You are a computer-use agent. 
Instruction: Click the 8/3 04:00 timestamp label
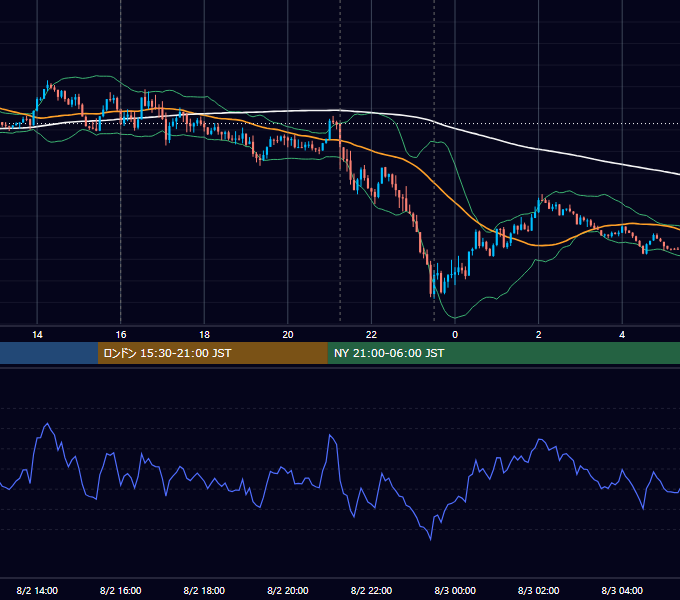pyautogui.click(x=622, y=590)
